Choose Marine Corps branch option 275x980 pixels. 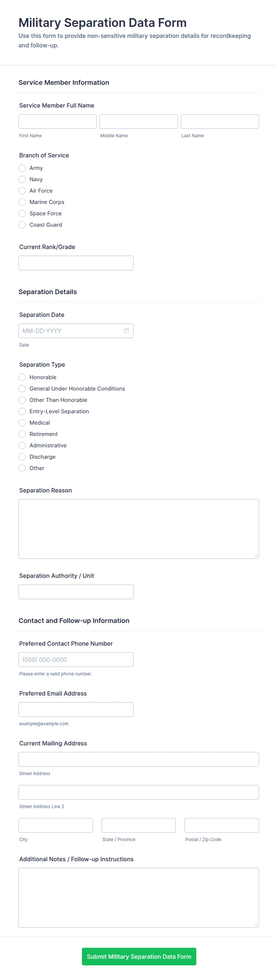pyautogui.click(x=22, y=202)
